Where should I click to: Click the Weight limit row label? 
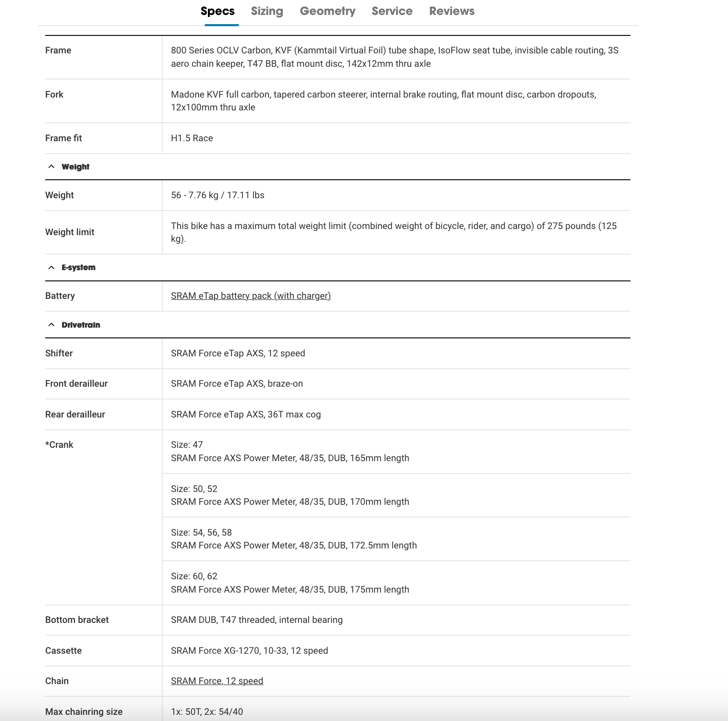point(70,232)
